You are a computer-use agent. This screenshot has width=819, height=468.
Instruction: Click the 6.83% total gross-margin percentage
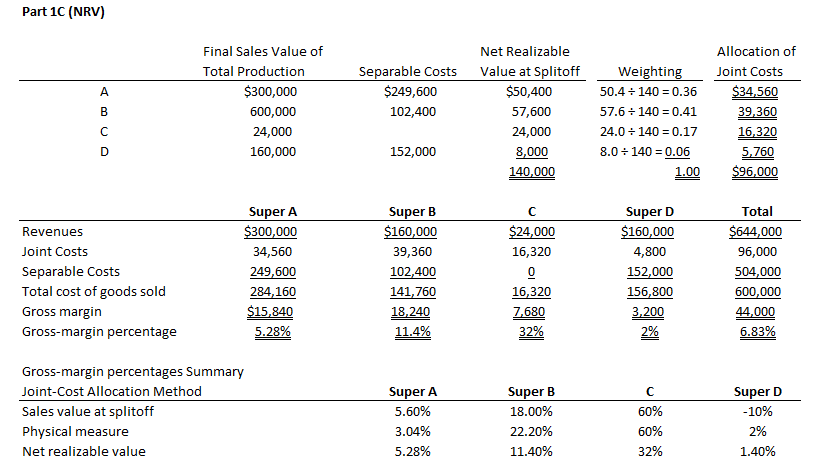[763, 332]
